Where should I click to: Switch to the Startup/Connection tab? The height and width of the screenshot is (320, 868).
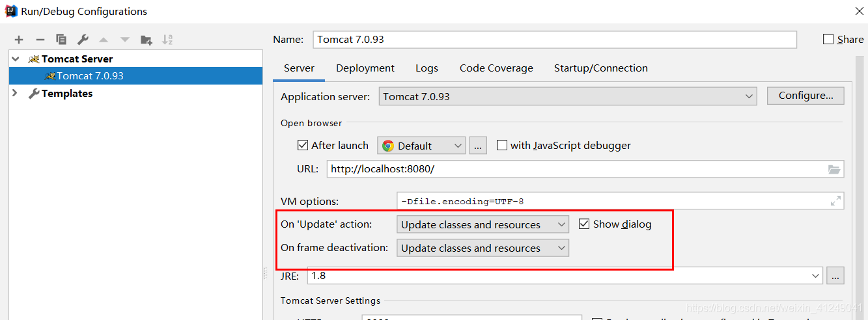click(601, 68)
